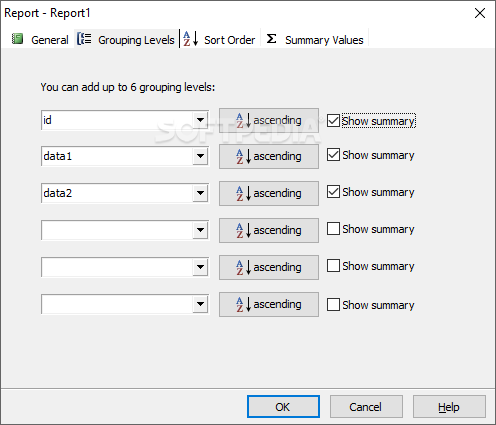Click the id grouping field text box
Viewport: 496px width, 425px height.
pyautogui.click(x=117, y=120)
